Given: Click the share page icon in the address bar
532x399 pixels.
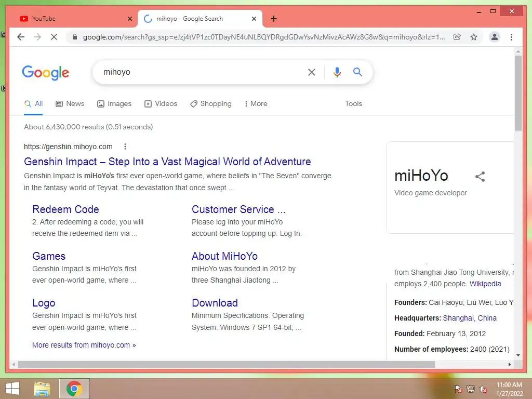Looking at the screenshot, I should click(457, 37).
